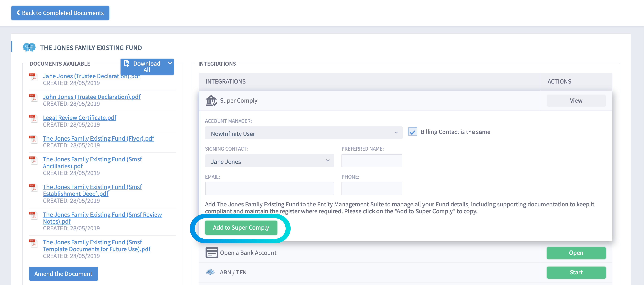Viewport: 644px width, 285px height.
Task: Click the ABN / TFN crest icon
Action: [210, 272]
